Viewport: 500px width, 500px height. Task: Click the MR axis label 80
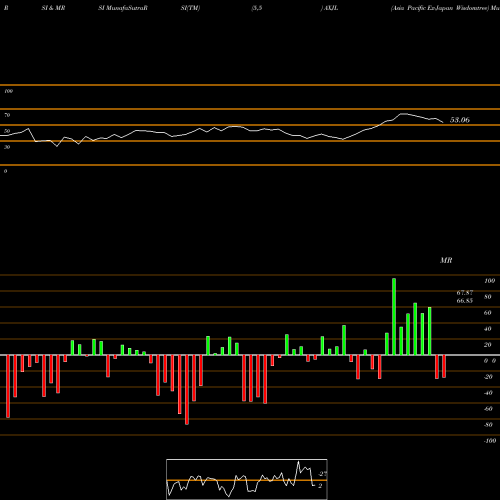coord(488,297)
